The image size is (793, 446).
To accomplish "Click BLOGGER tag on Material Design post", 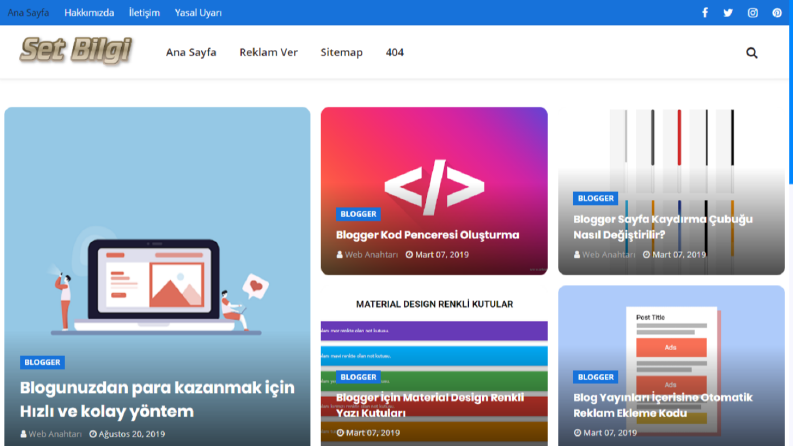I will [358, 377].
